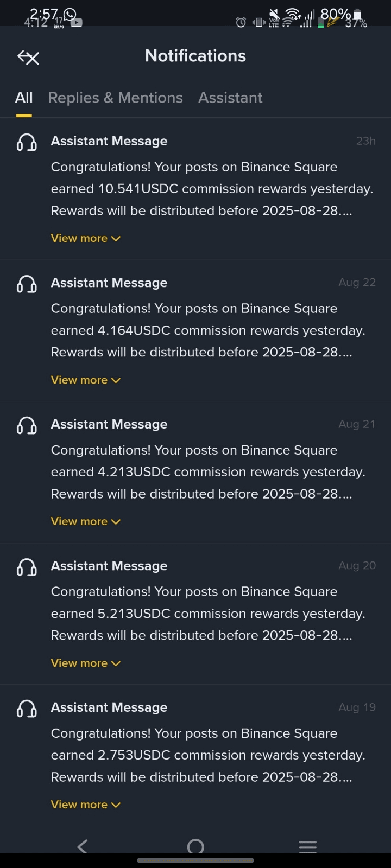The height and width of the screenshot is (868, 391).
Task: Expand View more on 5.213USDC message
Action: pos(85,663)
